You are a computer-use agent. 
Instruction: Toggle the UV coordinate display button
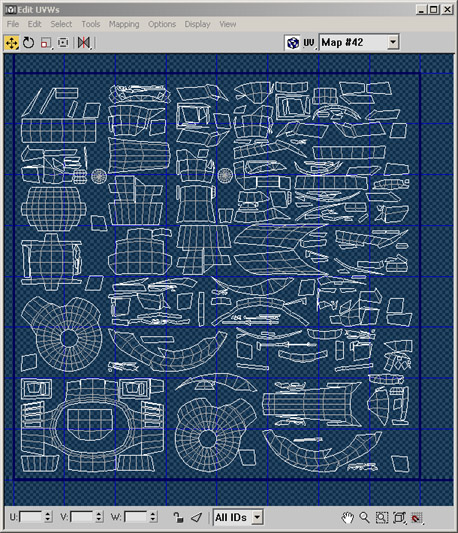click(309, 43)
